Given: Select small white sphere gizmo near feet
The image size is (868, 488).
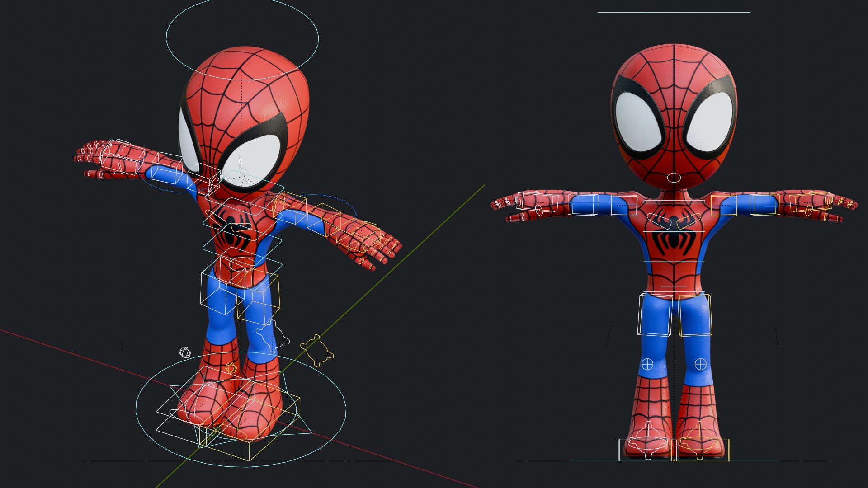Looking at the screenshot, I should pyautogui.click(x=185, y=352).
